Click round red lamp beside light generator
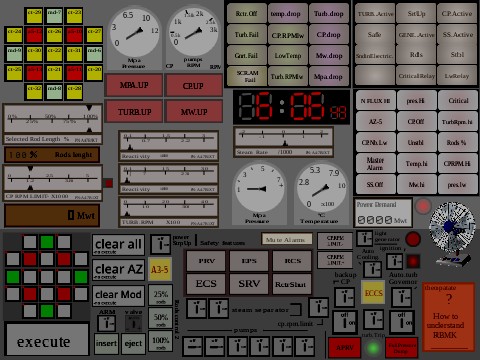Image resolution: width=480 pixels, height=360 pixels. coord(413,239)
